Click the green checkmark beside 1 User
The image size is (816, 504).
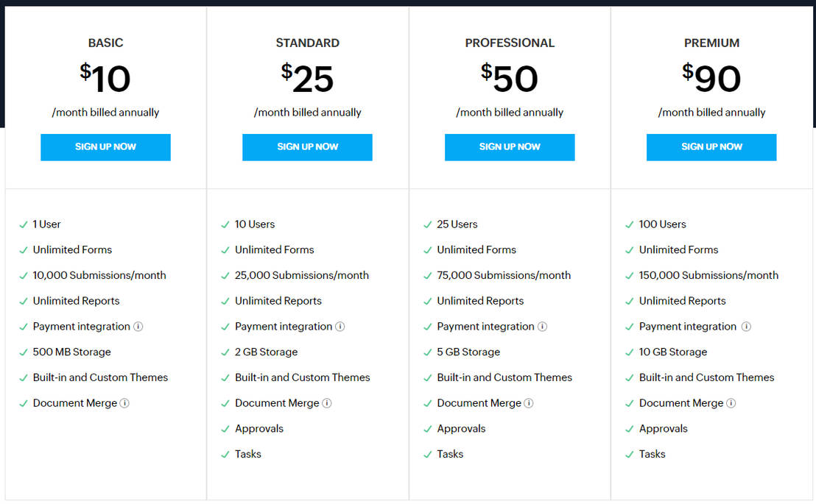click(24, 224)
